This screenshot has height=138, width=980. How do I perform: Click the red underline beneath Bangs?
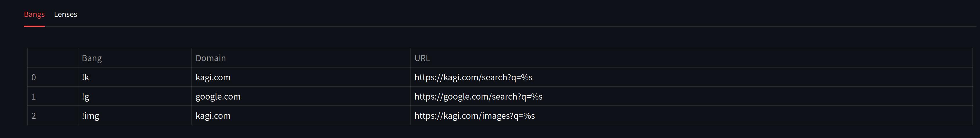tap(34, 26)
